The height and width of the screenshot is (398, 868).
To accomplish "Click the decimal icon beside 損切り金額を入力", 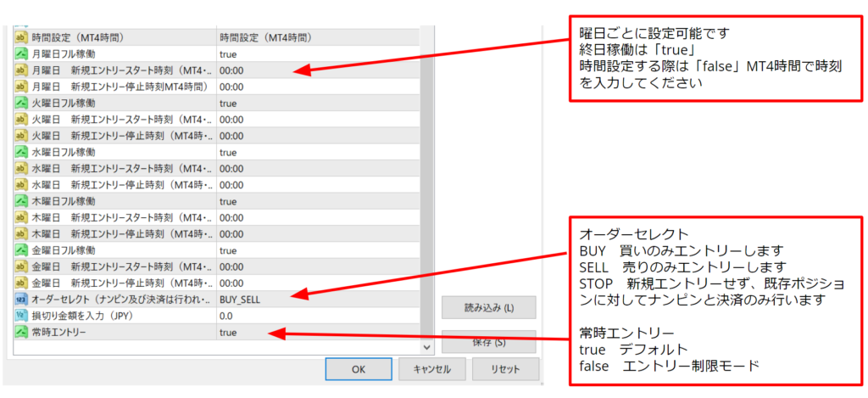I will (21, 316).
